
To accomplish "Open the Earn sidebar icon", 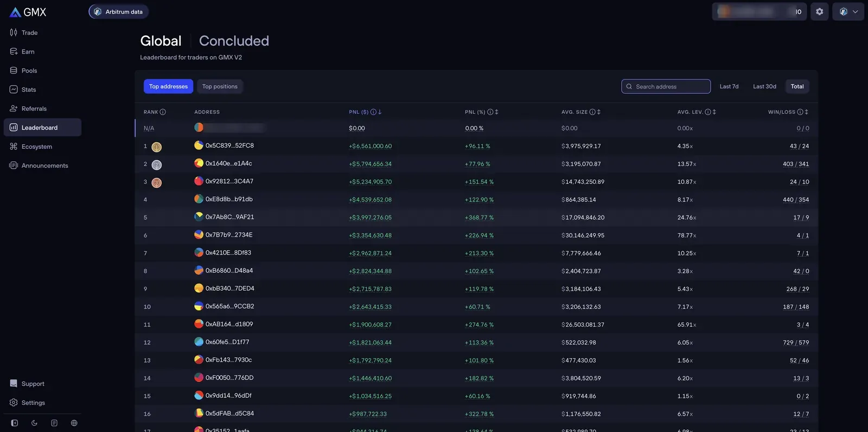I will coord(14,52).
